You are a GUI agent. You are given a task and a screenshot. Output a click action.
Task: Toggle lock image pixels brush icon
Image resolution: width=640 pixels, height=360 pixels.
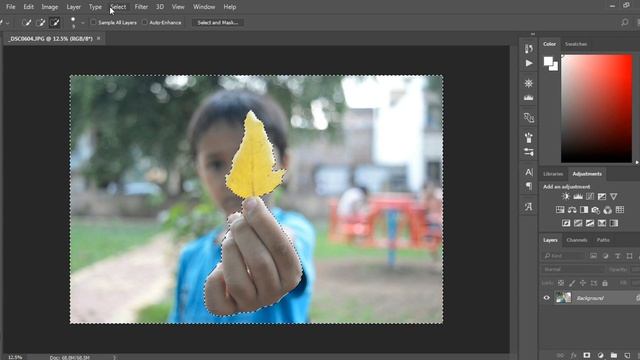pos(572,283)
